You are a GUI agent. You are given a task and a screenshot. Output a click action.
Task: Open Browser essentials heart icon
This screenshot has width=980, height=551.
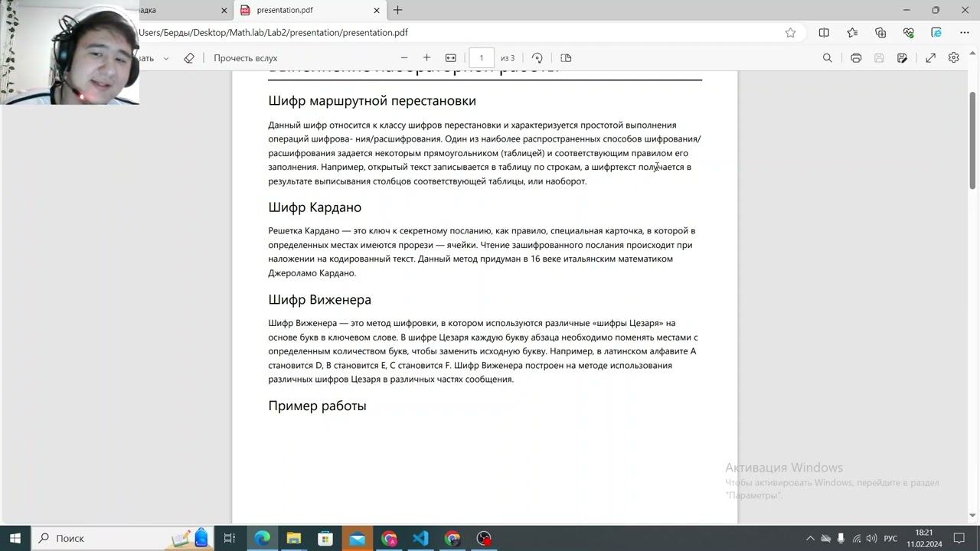tap(908, 33)
